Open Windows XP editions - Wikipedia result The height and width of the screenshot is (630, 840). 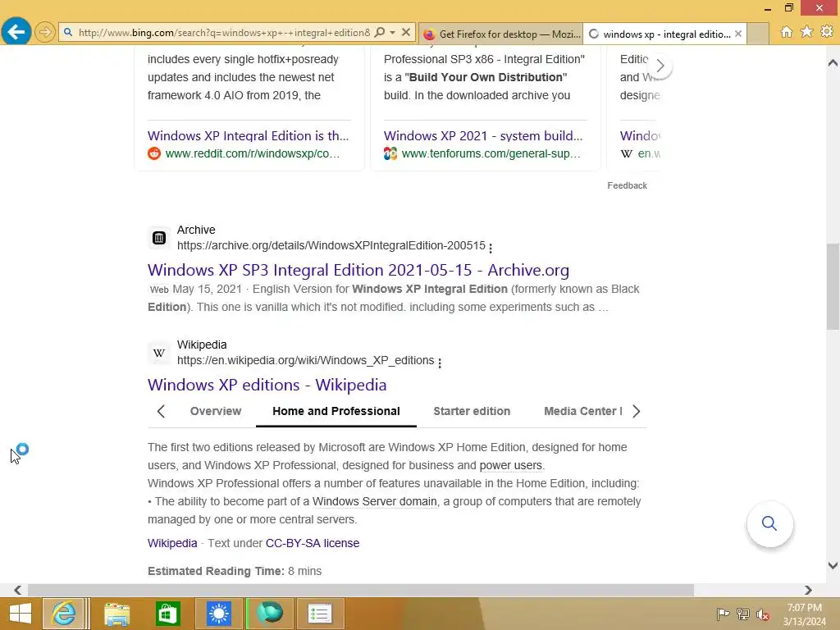pyautogui.click(x=267, y=385)
